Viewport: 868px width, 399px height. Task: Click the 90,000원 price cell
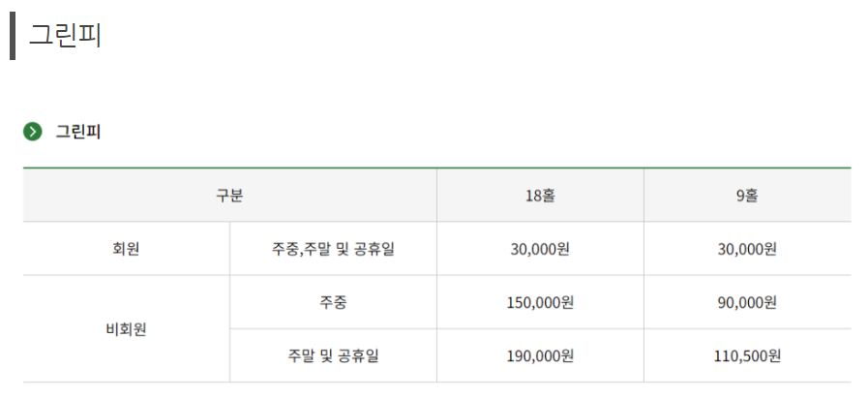[x=746, y=302]
